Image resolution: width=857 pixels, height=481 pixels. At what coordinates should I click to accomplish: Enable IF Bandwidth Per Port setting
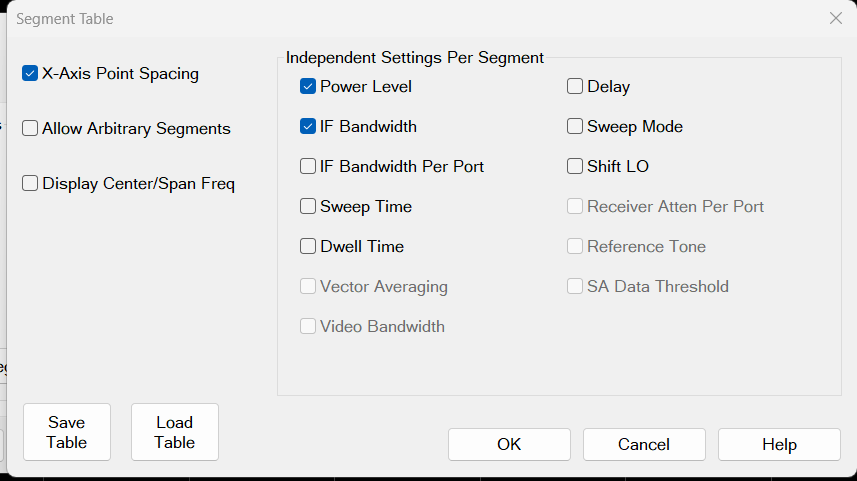(308, 167)
